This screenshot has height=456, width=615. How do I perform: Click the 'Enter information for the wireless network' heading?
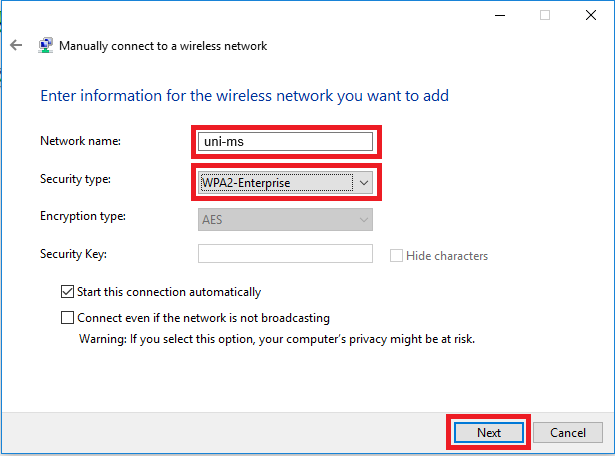(244, 96)
